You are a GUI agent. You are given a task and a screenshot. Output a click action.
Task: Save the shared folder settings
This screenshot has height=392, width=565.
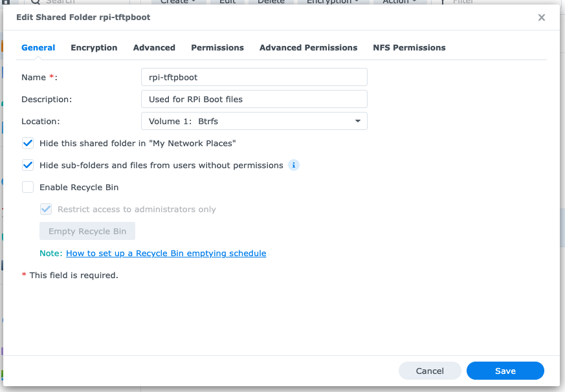[505, 371]
